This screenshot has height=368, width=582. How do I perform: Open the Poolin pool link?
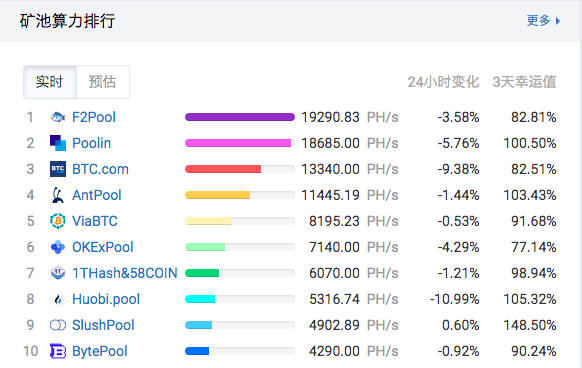(91, 143)
